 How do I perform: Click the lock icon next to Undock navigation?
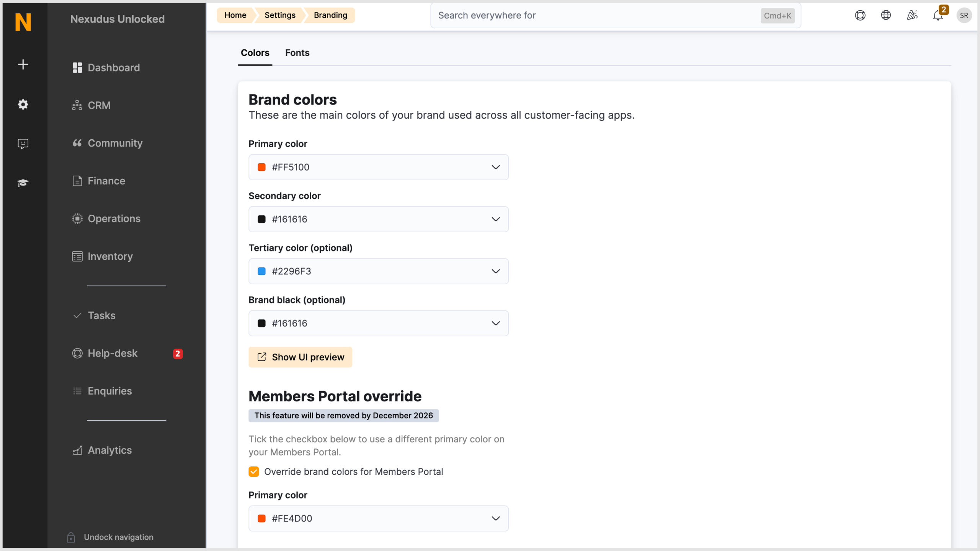pos(71,537)
